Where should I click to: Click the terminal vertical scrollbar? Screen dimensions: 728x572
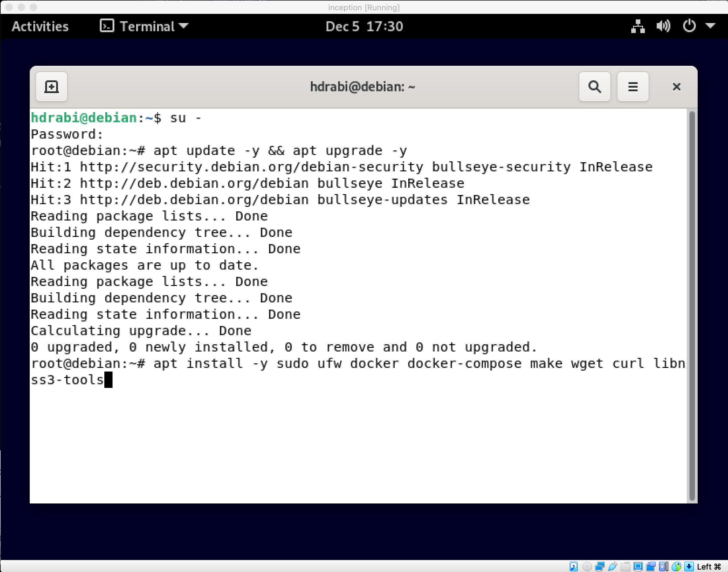[692, 305]
